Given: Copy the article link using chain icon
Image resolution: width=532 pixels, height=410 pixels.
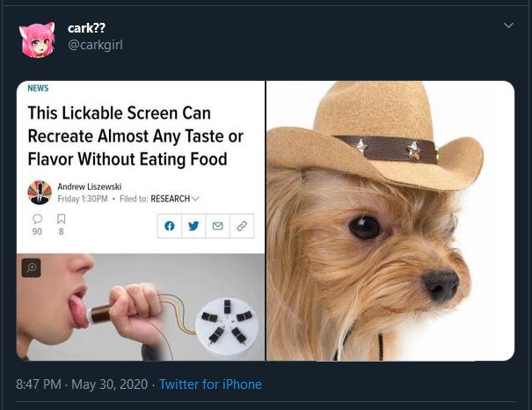Looking at the screenshot, I should pos(241,225).
